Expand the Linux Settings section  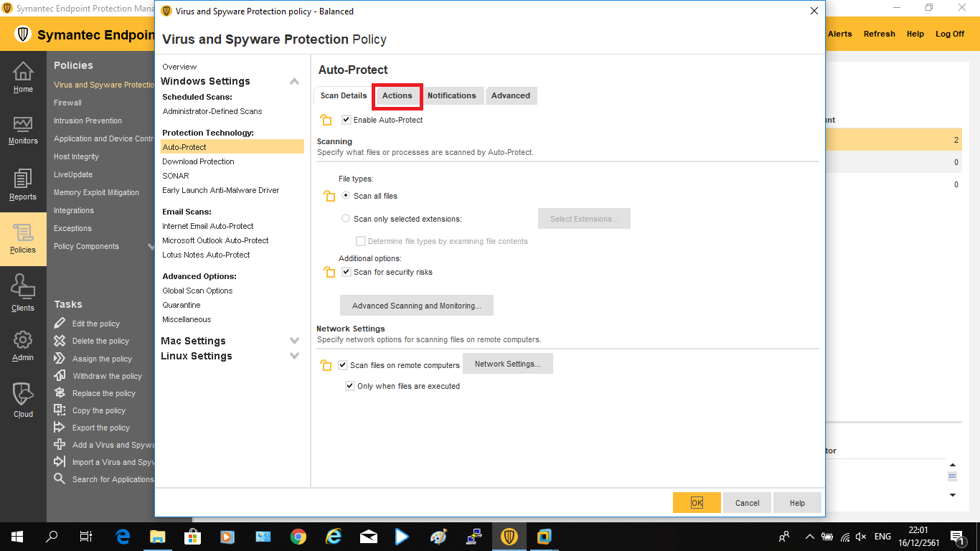294,356
